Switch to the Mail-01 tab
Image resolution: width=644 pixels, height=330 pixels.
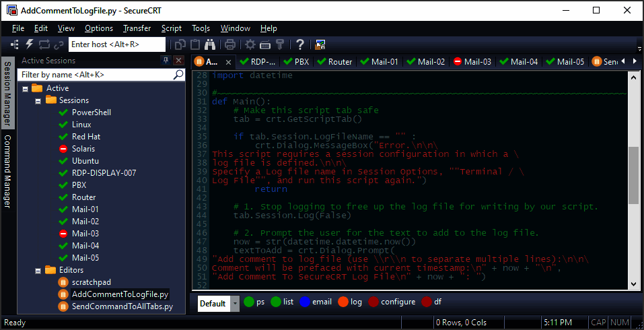pos(380,62)
